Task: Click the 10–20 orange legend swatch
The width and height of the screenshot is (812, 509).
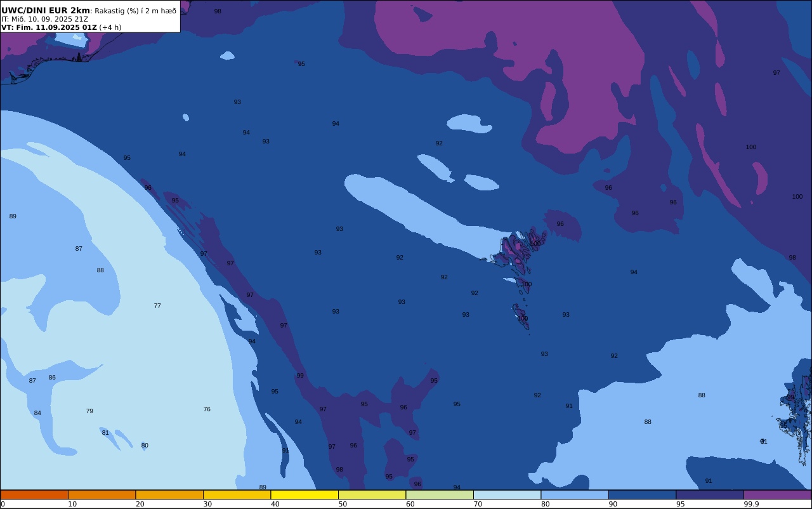Action: (x=101, y=494)
